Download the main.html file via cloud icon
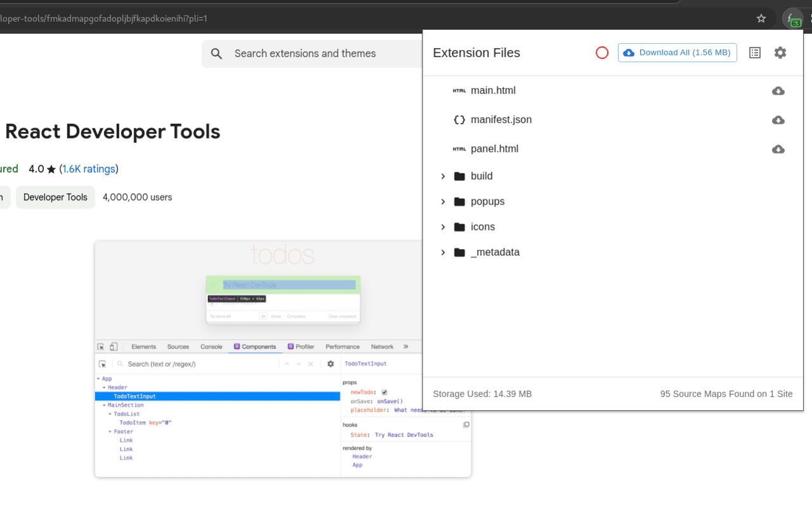 tap(778, 91)
